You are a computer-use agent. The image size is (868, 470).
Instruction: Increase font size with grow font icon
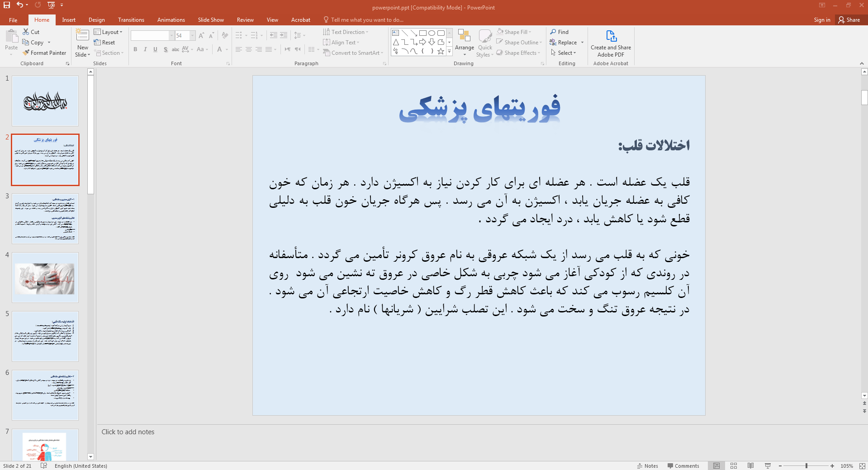201,35
